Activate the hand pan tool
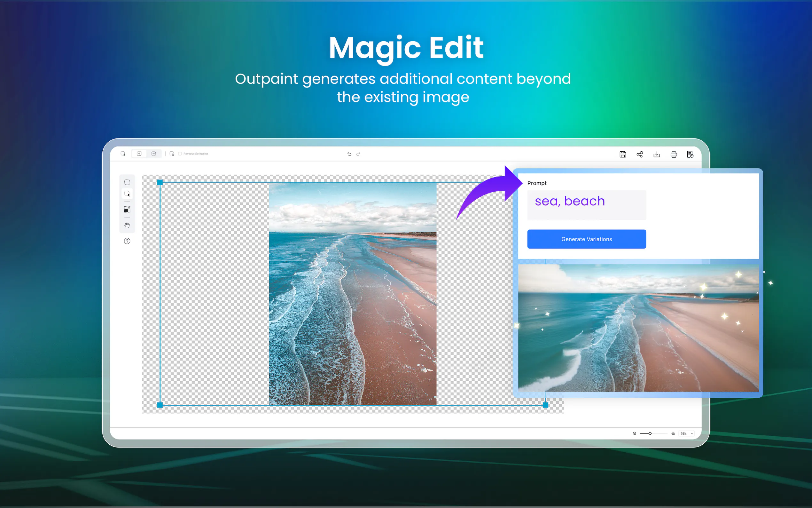The height and width of the screenshot is (508, 812). coord(127,225)
